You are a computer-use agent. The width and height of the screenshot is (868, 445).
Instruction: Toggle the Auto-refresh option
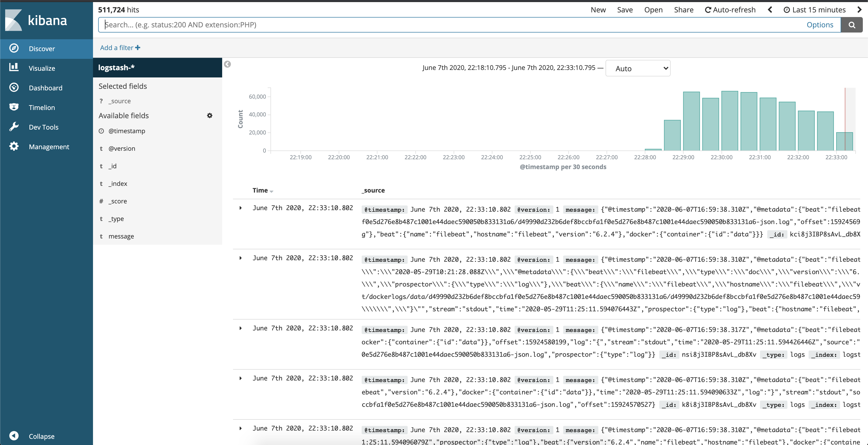730,10
